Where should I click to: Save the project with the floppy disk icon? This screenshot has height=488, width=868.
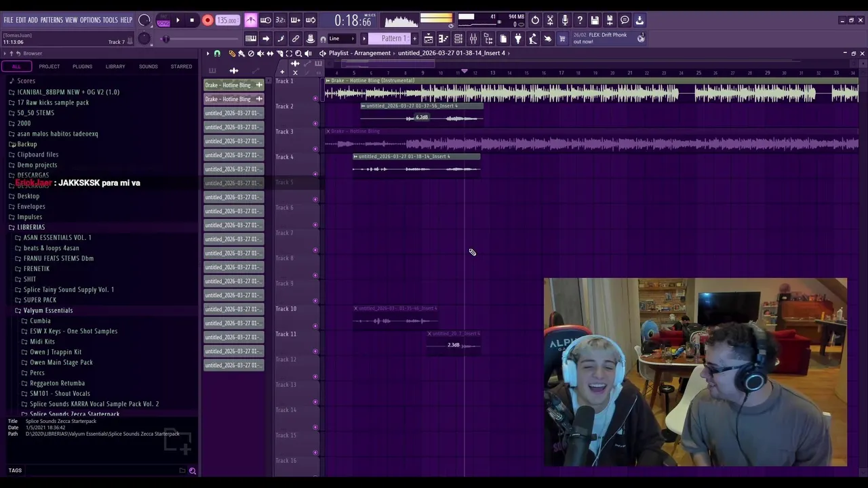595,20
